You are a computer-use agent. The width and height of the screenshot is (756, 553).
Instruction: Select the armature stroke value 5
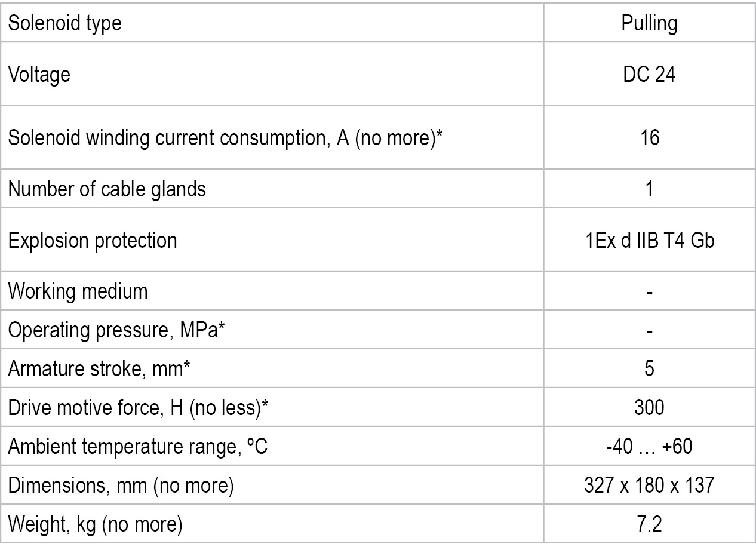(649, 368)
